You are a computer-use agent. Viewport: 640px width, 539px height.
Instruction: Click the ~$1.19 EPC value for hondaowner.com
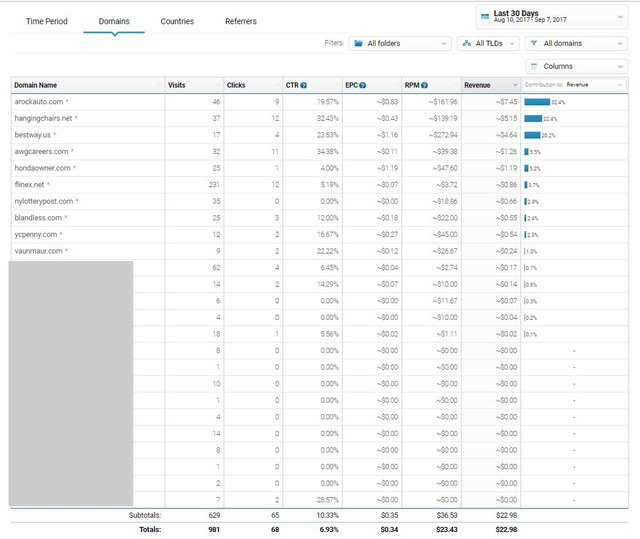coord(387,168)
